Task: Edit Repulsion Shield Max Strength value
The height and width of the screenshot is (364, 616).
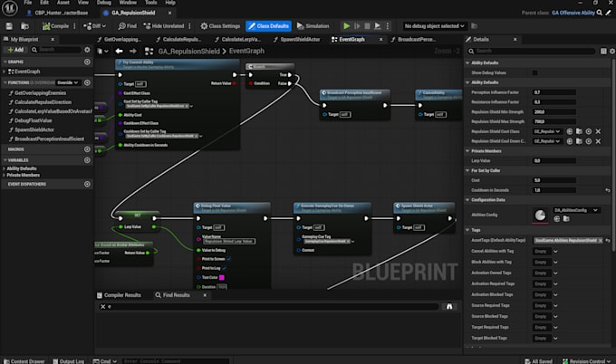Action: coord(553,121)
